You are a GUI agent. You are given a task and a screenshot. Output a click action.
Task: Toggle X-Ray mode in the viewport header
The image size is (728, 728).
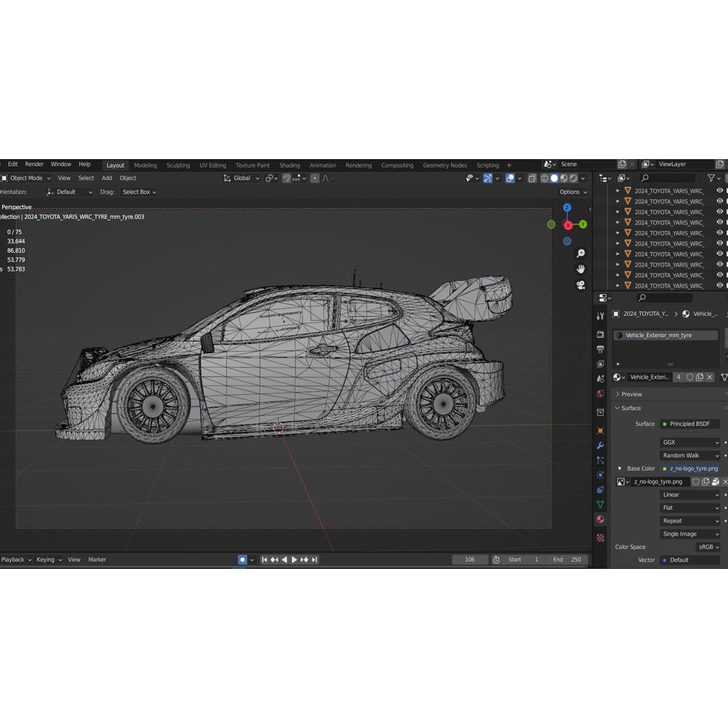pos(531,178)
